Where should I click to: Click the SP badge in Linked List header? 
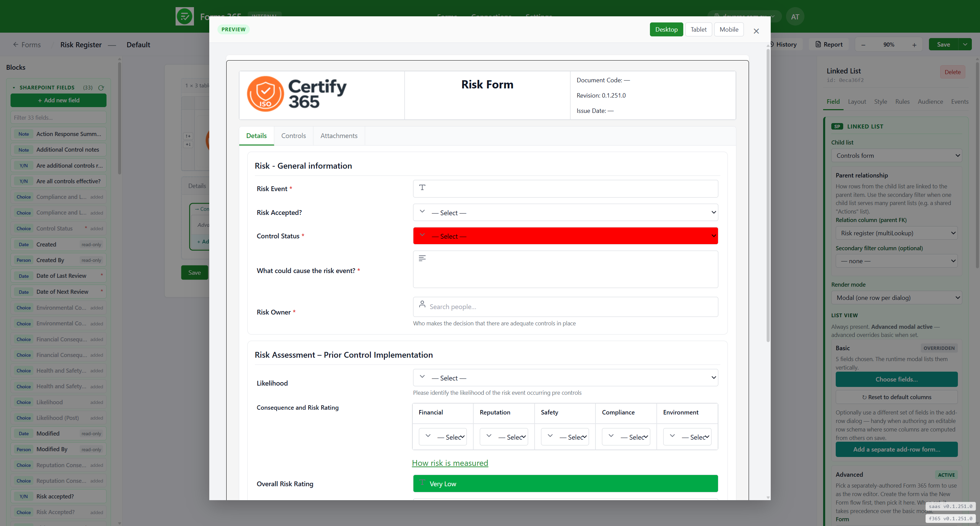pyautogui.click(x=837, y=126)
